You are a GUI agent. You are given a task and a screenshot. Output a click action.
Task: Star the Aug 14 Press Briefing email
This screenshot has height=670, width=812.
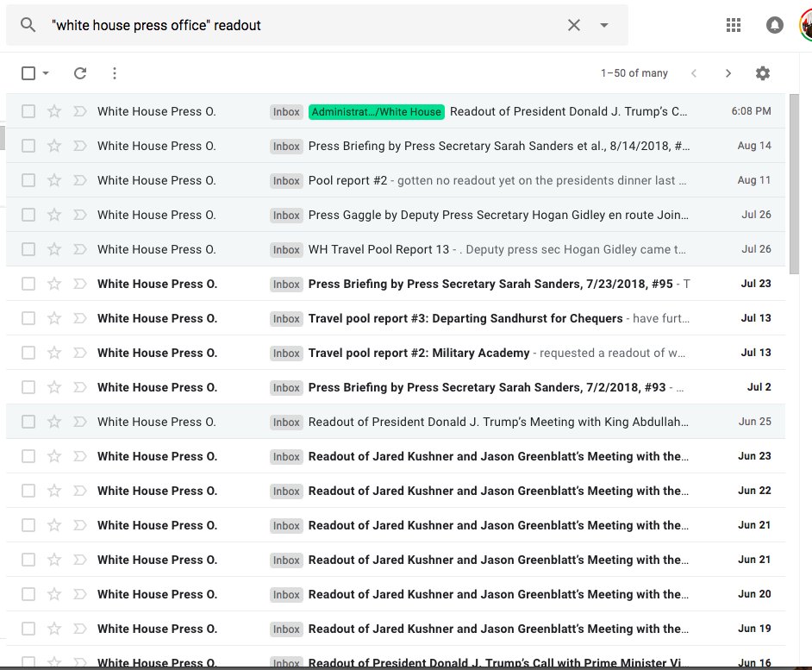pos(54,146)
